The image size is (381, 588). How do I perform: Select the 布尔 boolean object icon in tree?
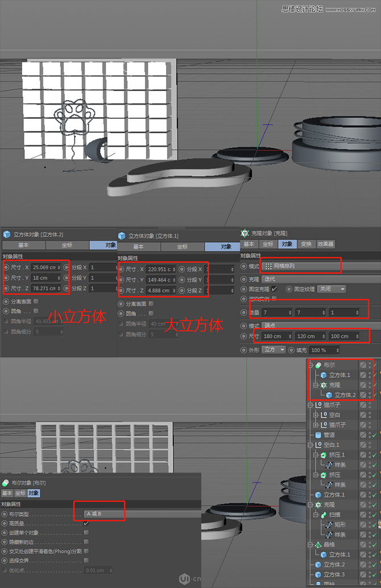(x=318, y=365)
